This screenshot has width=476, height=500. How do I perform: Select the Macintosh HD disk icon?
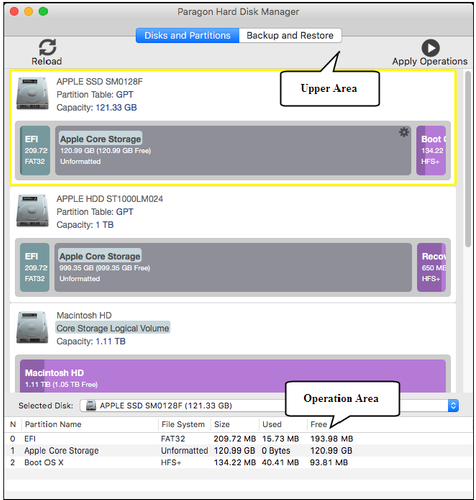coord(32,327)
